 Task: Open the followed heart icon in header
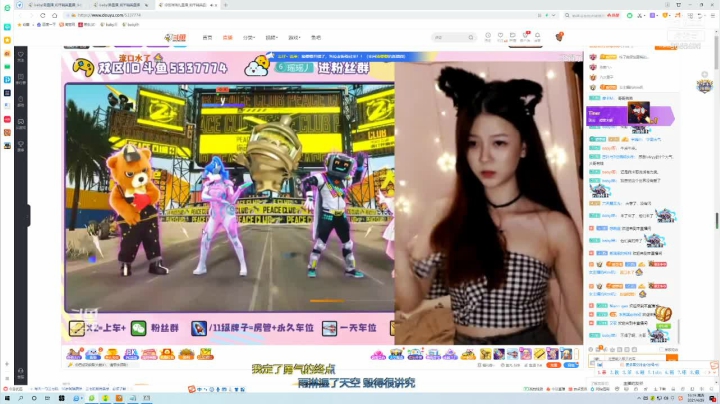pos(501,37)
